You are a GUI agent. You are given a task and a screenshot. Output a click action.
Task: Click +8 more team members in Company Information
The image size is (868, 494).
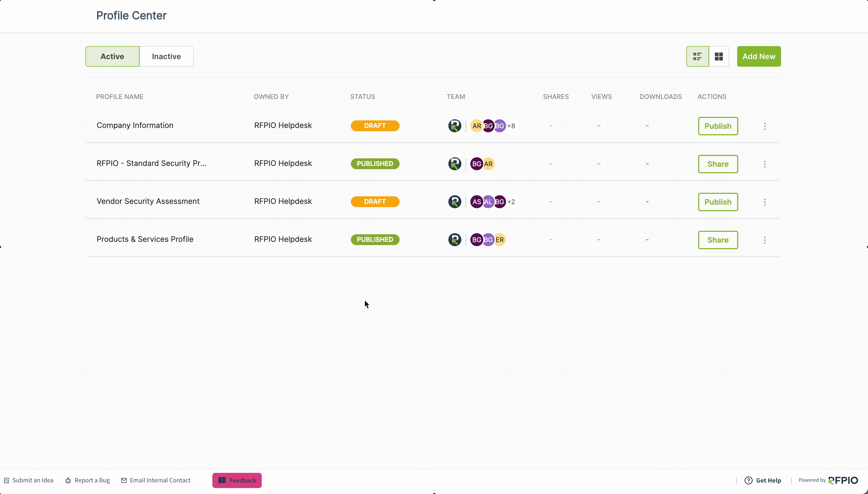coord(511,126)
